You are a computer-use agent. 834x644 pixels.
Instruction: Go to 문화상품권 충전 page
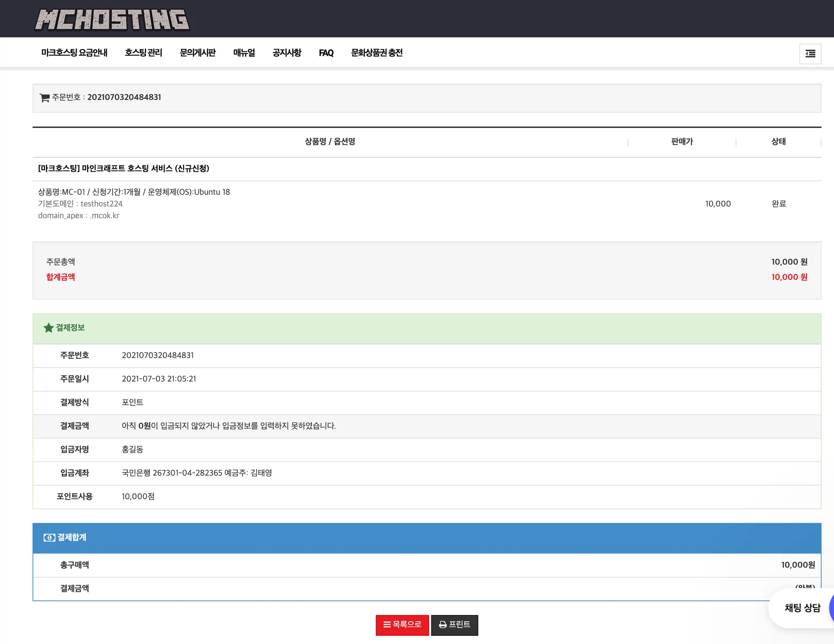pos(377,53)
